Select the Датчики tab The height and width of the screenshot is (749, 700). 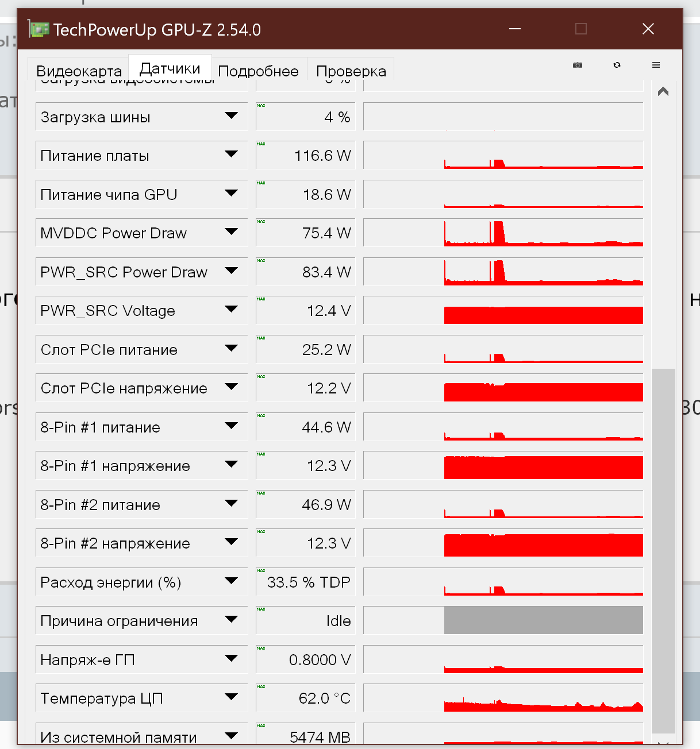(x=170, y=68)
